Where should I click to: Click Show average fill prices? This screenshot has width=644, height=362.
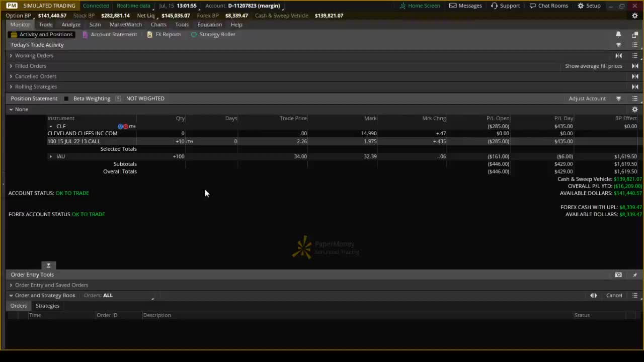tap(594, 66)
